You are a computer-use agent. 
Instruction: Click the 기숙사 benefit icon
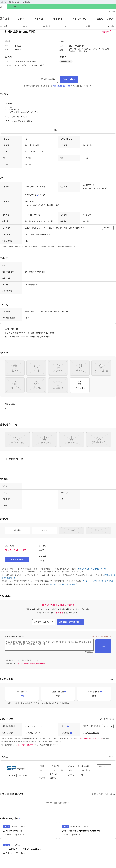pyautogui.click(x=36, y=368)
